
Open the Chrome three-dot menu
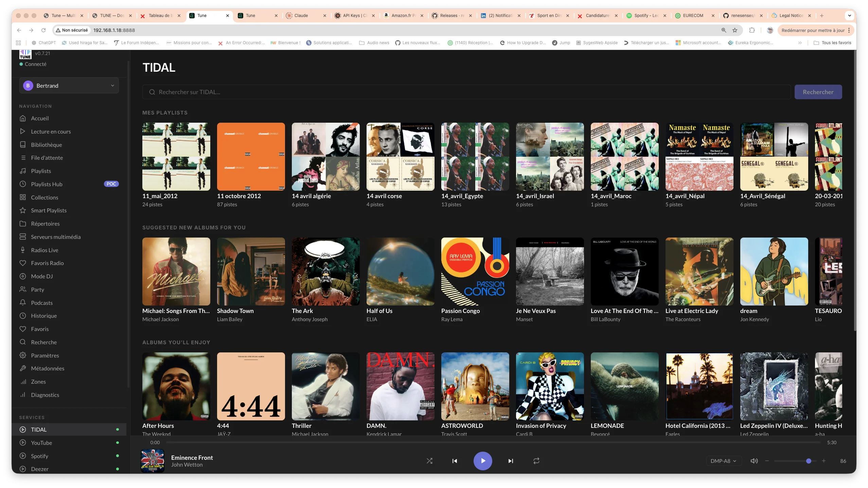click(x=849, y=30)
